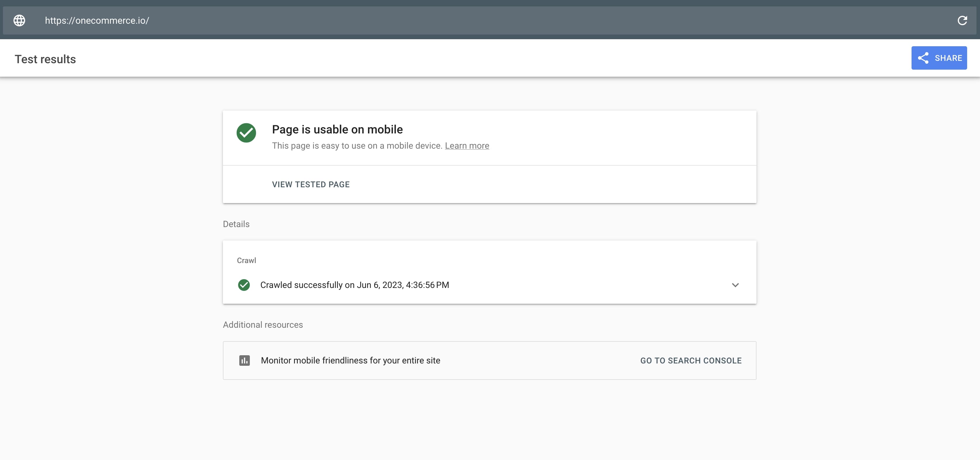Screen dimensions: 980x460
Task: Open GO TO SEARCH CONSOLE
Action: click(690, 361)
